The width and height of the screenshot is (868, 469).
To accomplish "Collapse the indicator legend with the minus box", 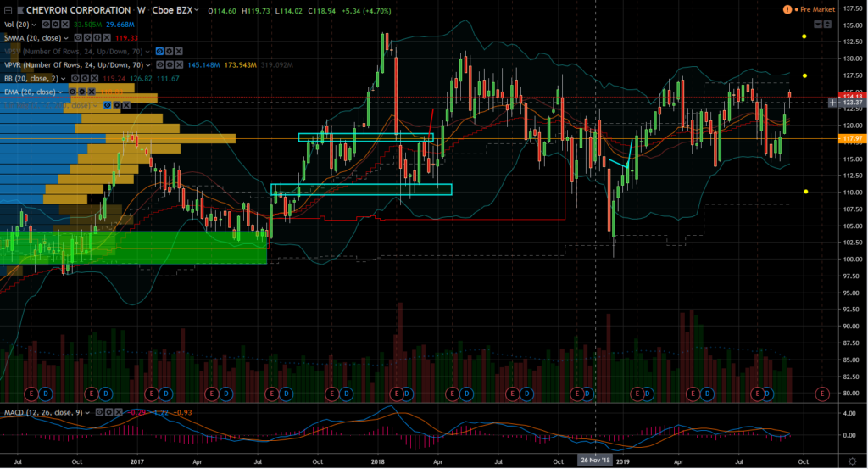I will click(8, 10).
